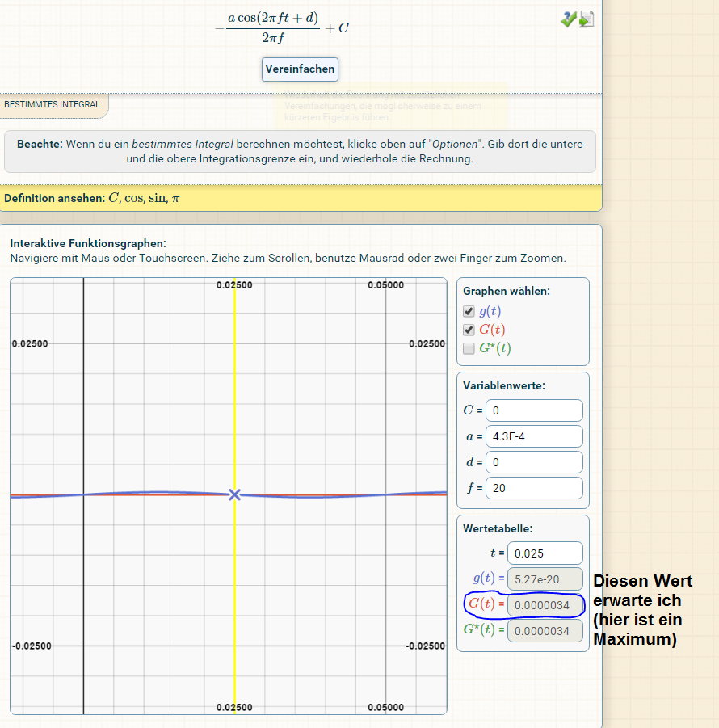The width and height of the screenshot is (719, 728).
Task: Click the Vereinfachen button
Action: pos(300,69)
